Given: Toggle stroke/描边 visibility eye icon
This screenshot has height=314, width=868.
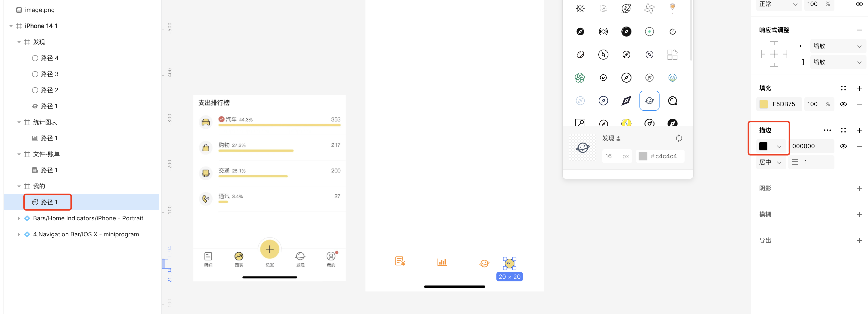Looking at the screenshot, I should [x=844, y=146].
